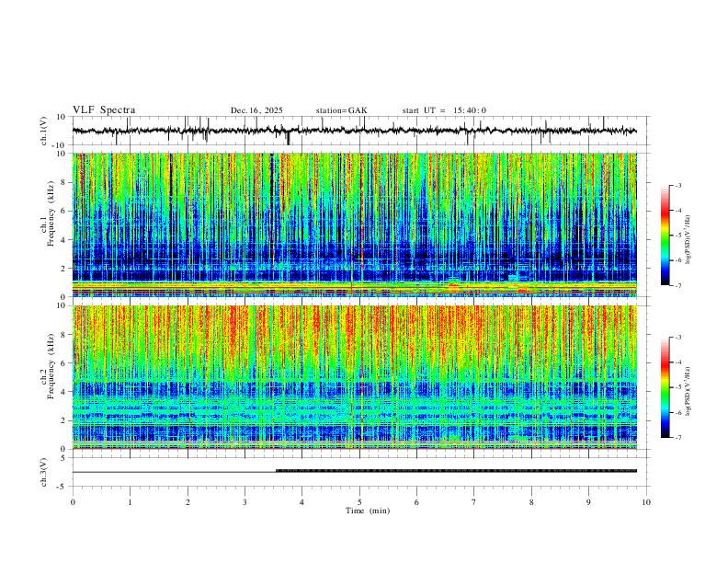This screenshot has width=728, height=563.
Task: Click the time axis tick label '5'
Action: pyautogui.click(x=359, y=502)
